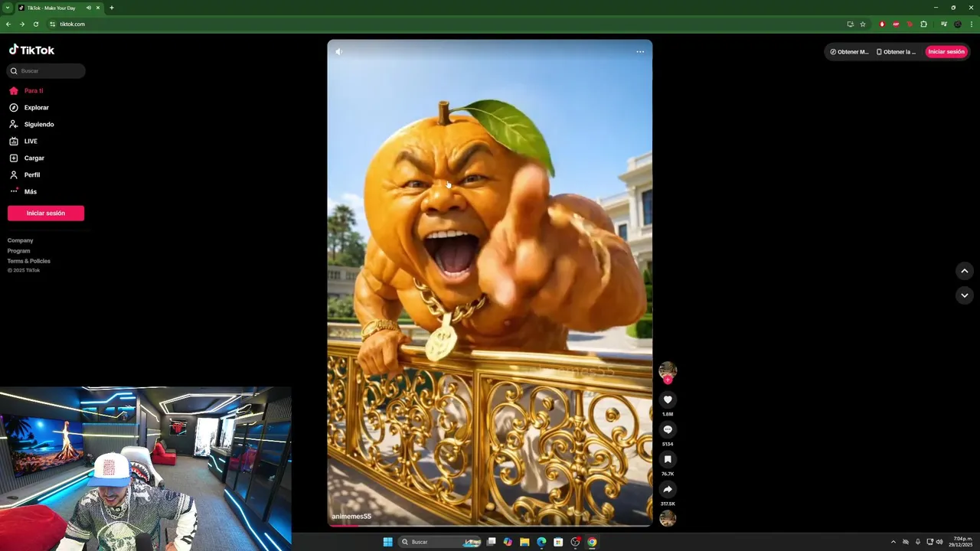
Task: Reload the page with refresh icon
Action: pos(36,24)
